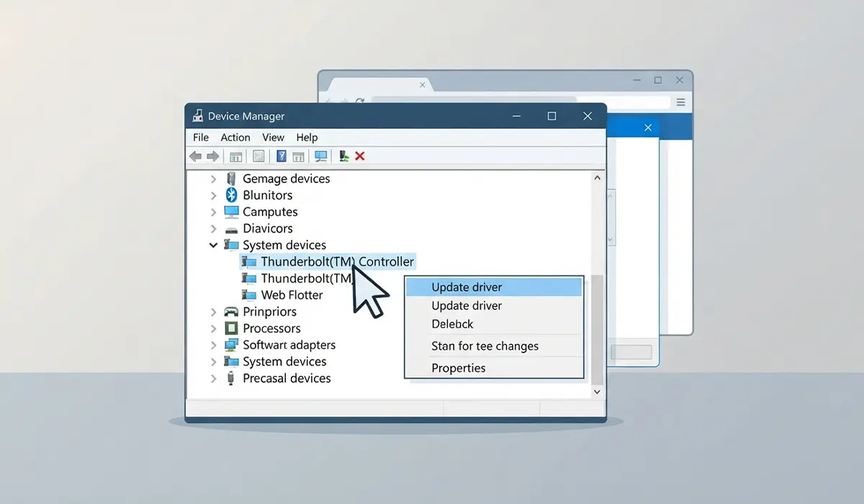Click the plug icon beside Precasal devices
This screenshot has height=504, width=864.
[231, 378]
